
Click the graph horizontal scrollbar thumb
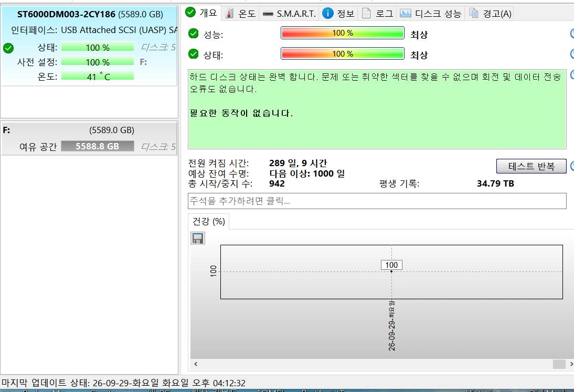click(559, 364)
